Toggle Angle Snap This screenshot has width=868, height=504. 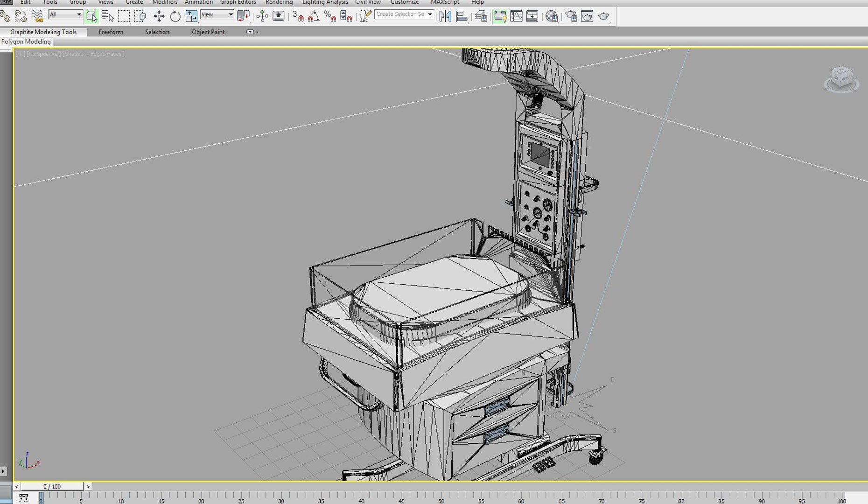pyautogui.click(x=314, y=16)
